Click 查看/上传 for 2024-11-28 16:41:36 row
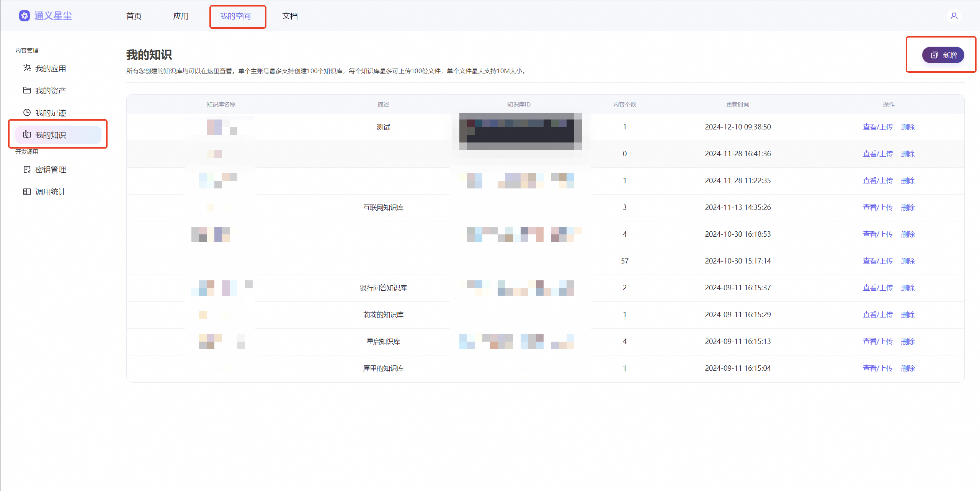This screenshot has height=491, width=980. [x=878, y=154]
